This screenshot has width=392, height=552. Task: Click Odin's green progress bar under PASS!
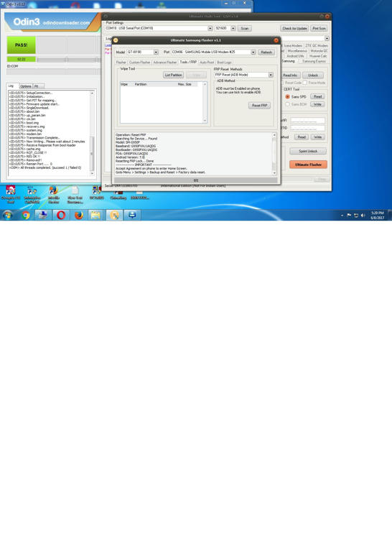[21, 59]
